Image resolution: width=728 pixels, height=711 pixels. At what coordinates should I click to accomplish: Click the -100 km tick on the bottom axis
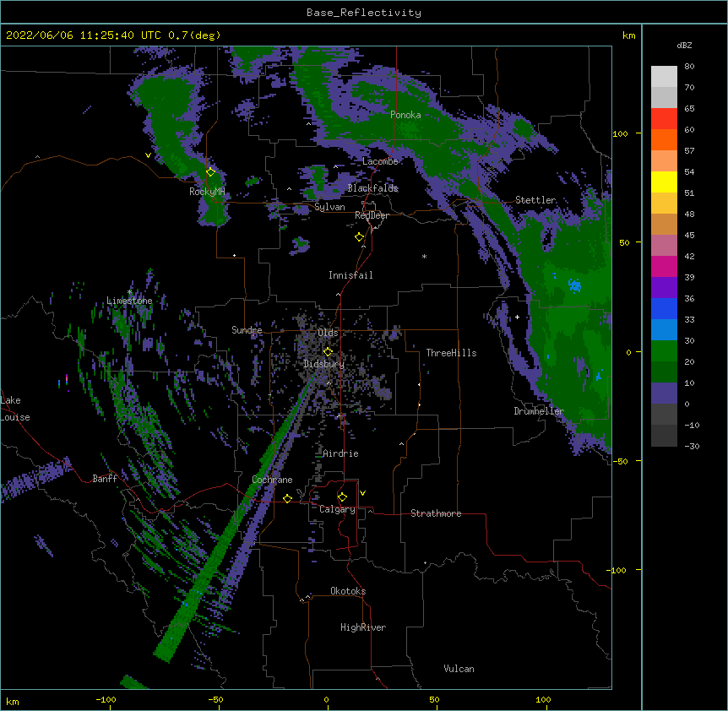(106, 699)
